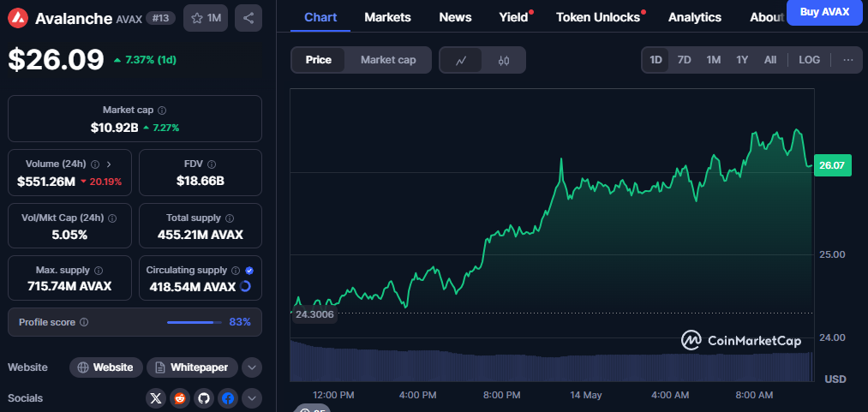The height and width of the screenshot is (412, 868).
Task: Select the 1Y time range
Action: (742, 60)
